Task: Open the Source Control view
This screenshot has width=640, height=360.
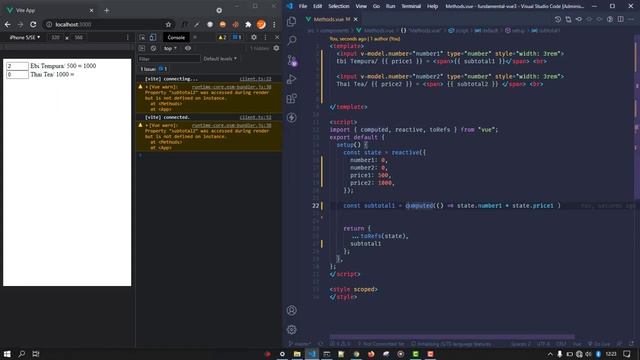Action: click(292, 60)
